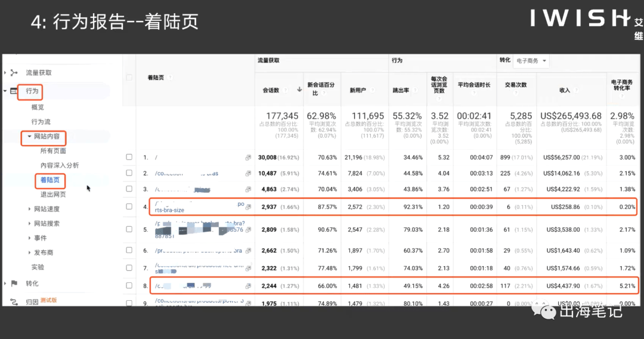Viewport: 644px width, 339px height.
Task: Tick the checkbox for row 4
Action: pos(129,207)
